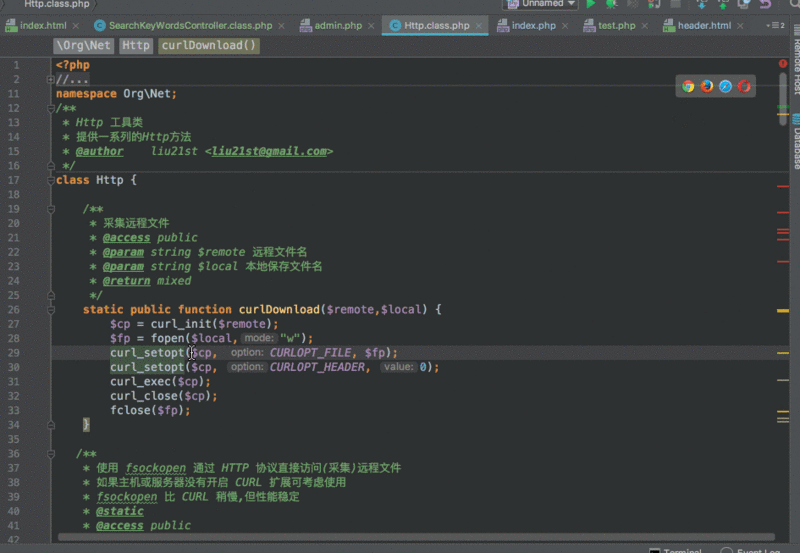Open preview in Safari browser icon
This screenshot has height=553, width=800.
coord(726,86)
